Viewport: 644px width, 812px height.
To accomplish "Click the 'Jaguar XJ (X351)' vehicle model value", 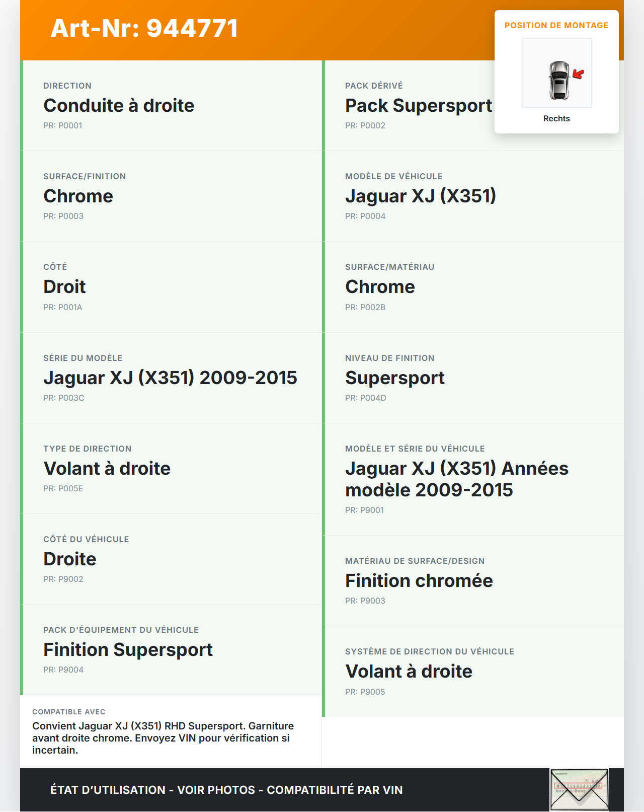I will point(420,196).
